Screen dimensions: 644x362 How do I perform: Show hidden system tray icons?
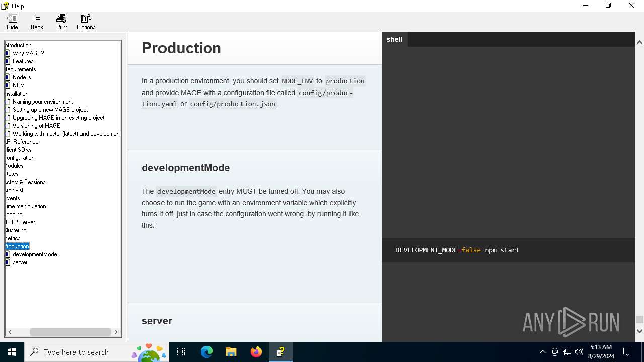pos(542,352)
